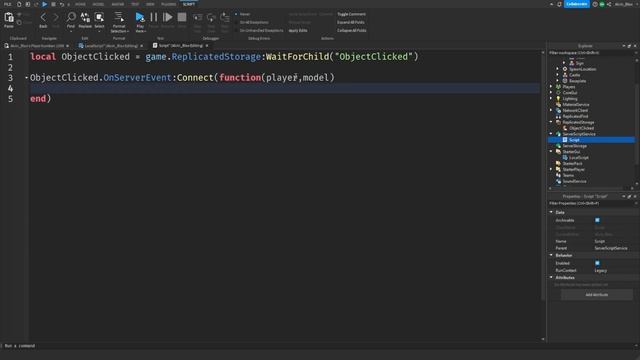Open the FILE menu
Screen dimensions: 640x360
[7, 4]
